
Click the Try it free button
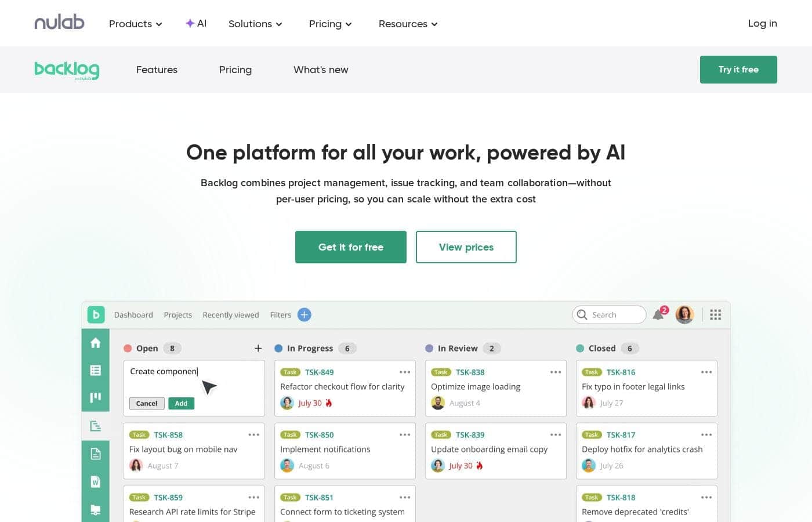[x=738, y=70]
